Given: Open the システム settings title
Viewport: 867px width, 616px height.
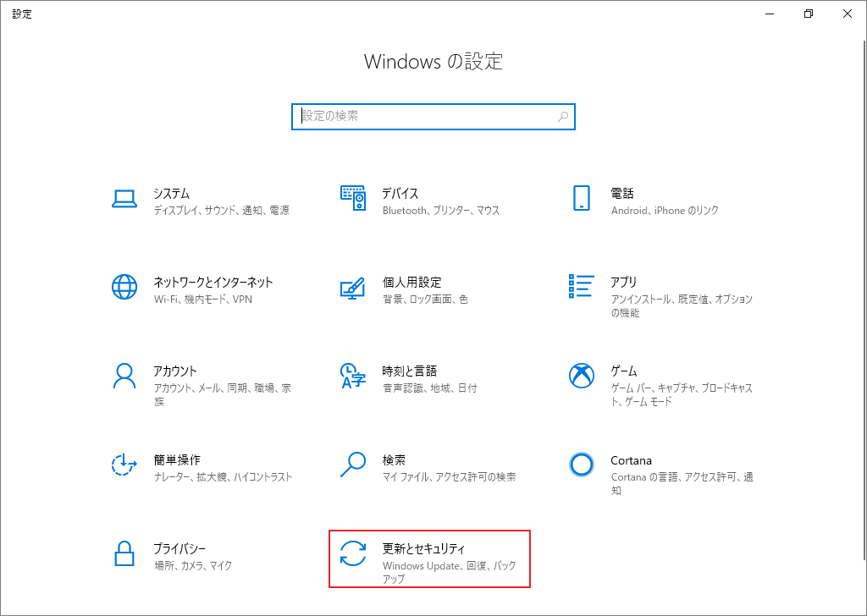Looking at the screenshot, I should 171,194.
